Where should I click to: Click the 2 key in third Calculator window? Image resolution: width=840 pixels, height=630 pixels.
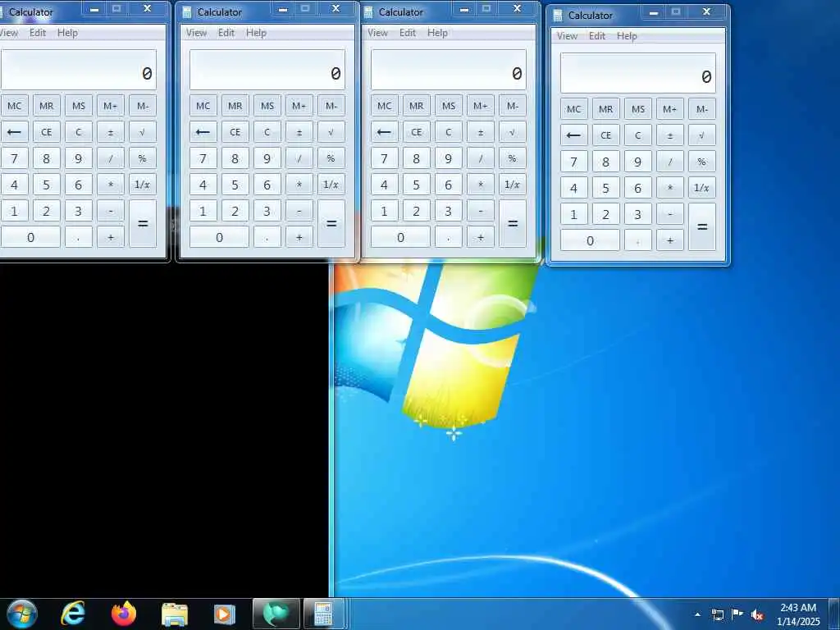point(416,211)
